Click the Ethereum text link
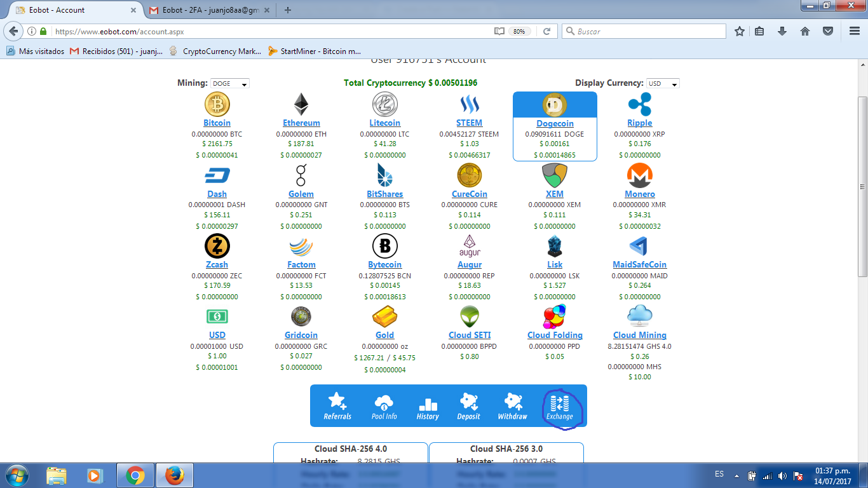Image resolution: width=868 pixels, height=488 pixels. pyautogui.click(x=301, y=123)
